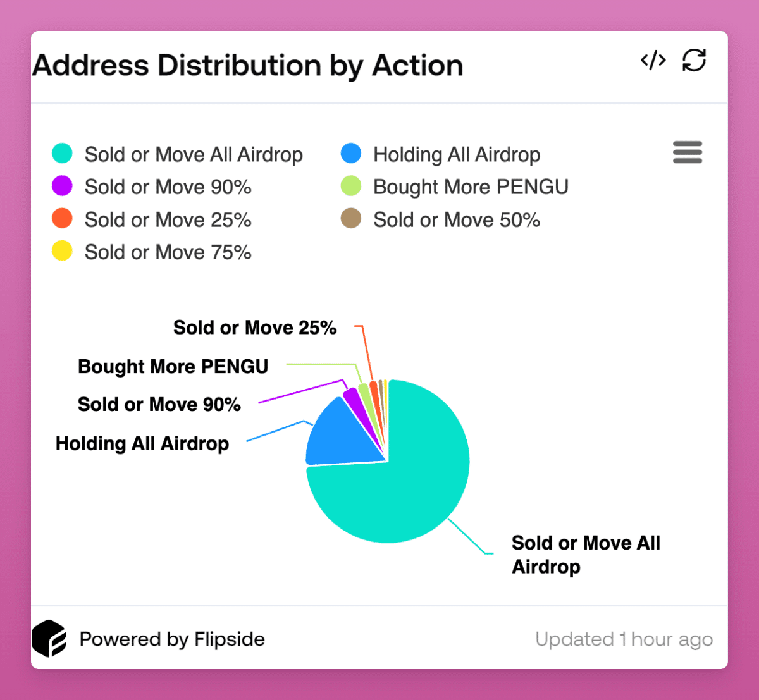Viewport: 759px width, 700px height.
Task: Click the Sold or Move All Airdrop chart label
Action: (586, 555)
